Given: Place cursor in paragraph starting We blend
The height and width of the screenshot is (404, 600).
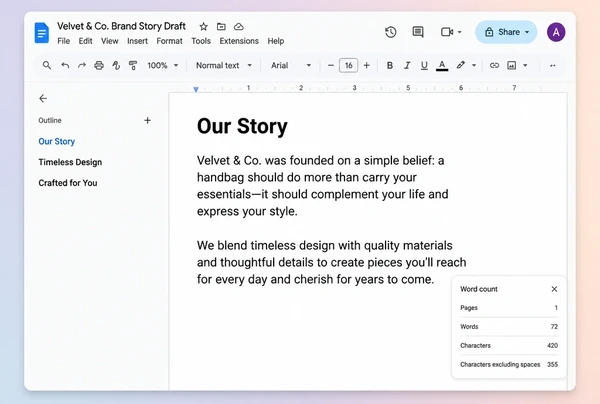Looking at the screenshot, I should coord(331,262).
